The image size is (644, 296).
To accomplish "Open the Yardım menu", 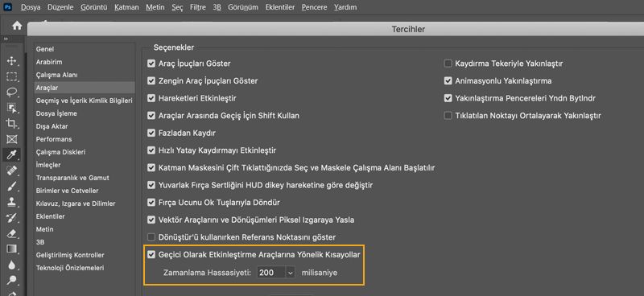I will pos(345,7).
